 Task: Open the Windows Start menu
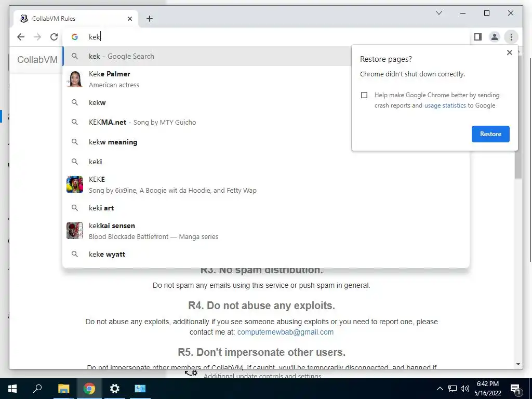[x=12, y=389]
